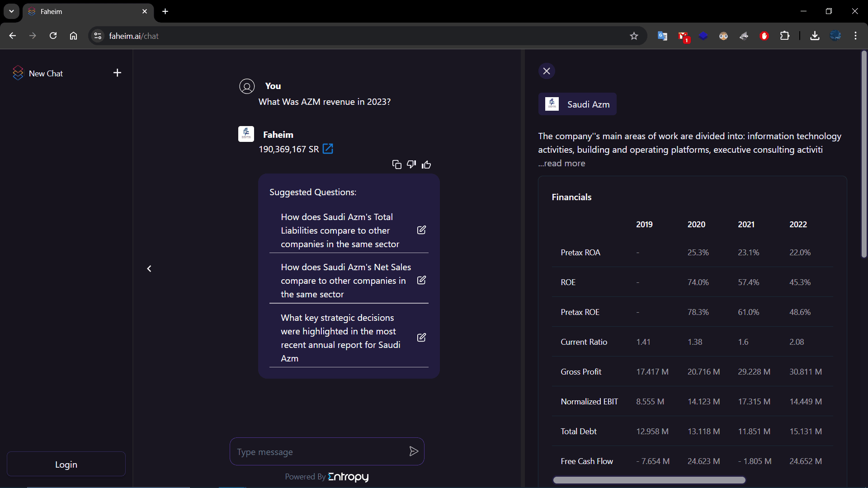868x488 pixels.
Task: Click the Entropy powered-by logo
Action: tap(348, 477)
